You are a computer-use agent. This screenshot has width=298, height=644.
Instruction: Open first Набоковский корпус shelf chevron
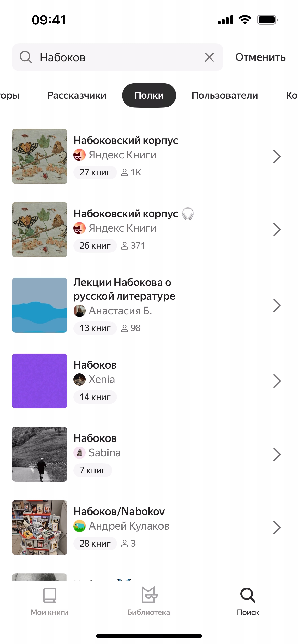[277, 156]
